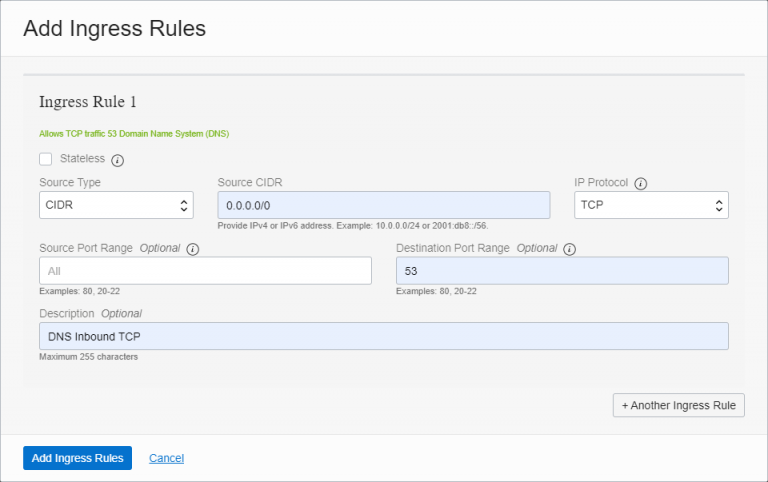Click the Add Ingress Rules dialog title
The height and width of the screenshot is (482, 768).
114,28
